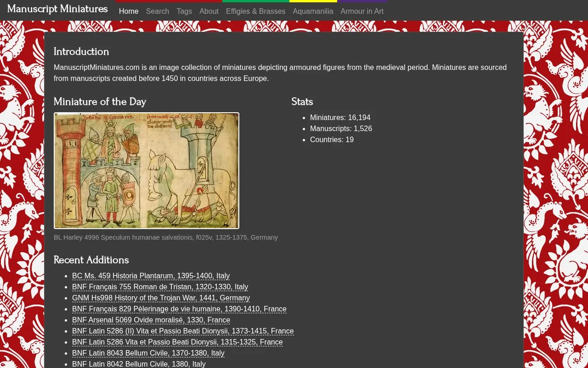Click the Miniatures: 16,194 stat
The width and height of the screenshot is (588, 368).
click(x=340, y=118)
